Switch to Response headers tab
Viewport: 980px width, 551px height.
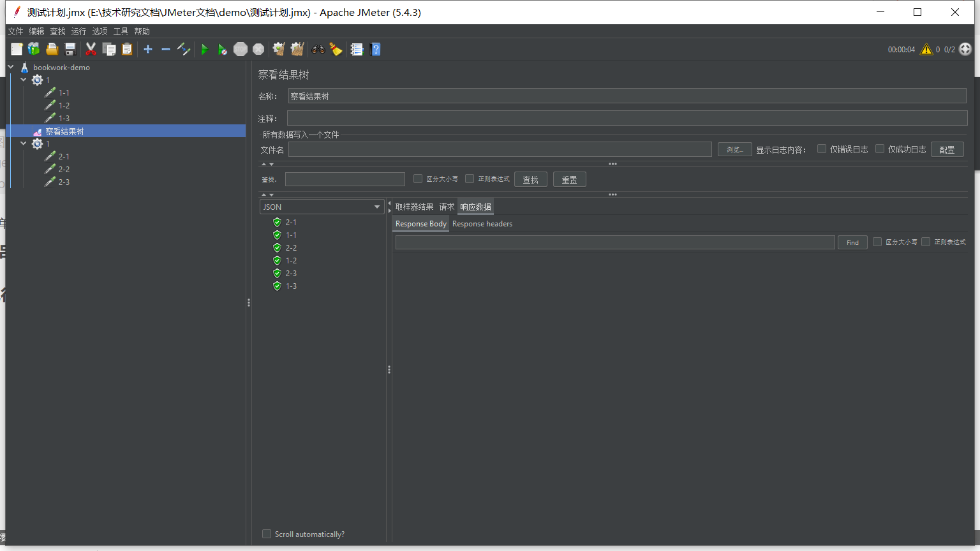(x=482, y=224)
